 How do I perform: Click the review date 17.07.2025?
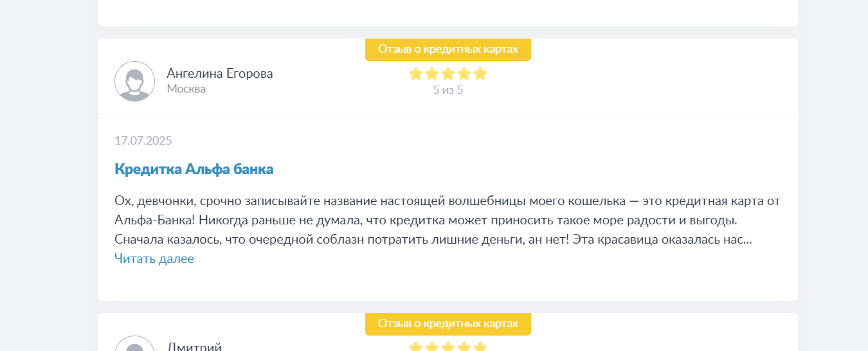tap(143, 141)
